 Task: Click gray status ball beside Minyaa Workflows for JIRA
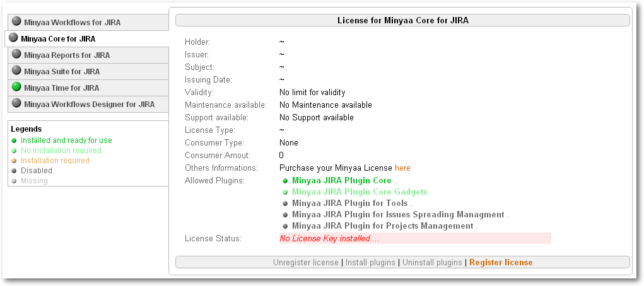click(16, 21)
